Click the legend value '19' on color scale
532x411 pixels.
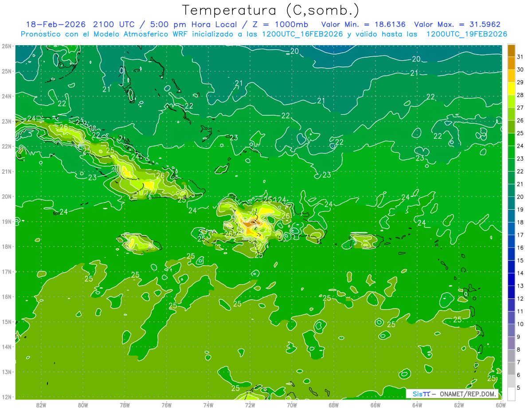point(520,210)
